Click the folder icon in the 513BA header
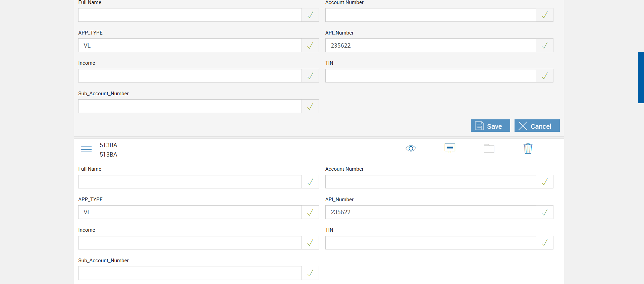The image size is (644, 284). coord(489,149)
